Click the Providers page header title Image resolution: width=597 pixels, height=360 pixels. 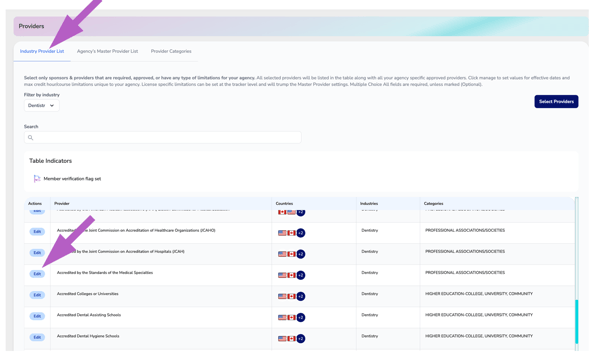point(31,26)
